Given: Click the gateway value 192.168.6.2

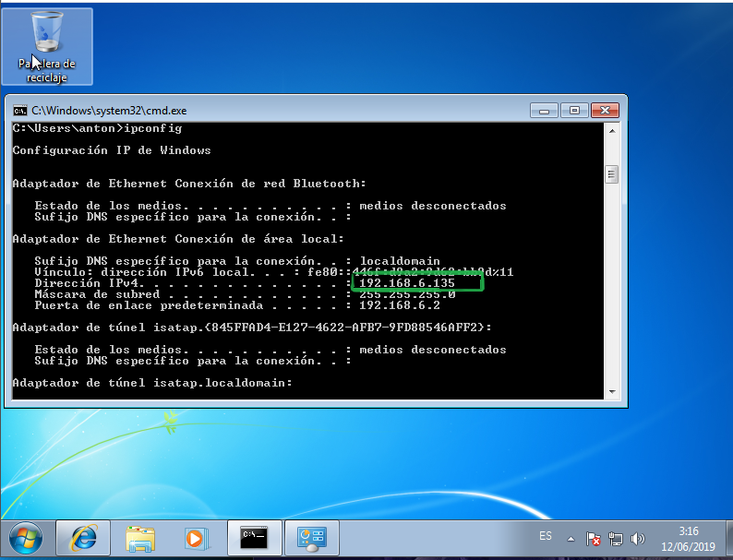Looking at the screenshot, I should click(x=400, y=305).
